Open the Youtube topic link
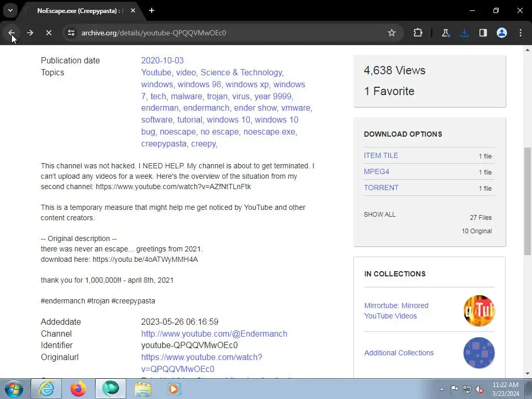532x399 pixels. click(156, 72)
